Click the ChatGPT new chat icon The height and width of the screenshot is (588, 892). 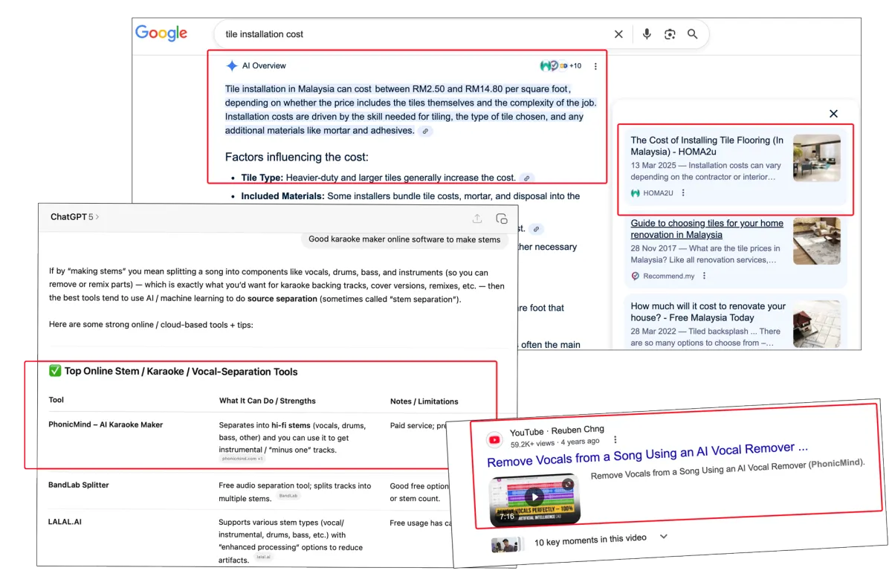click(x=502, y=219)
